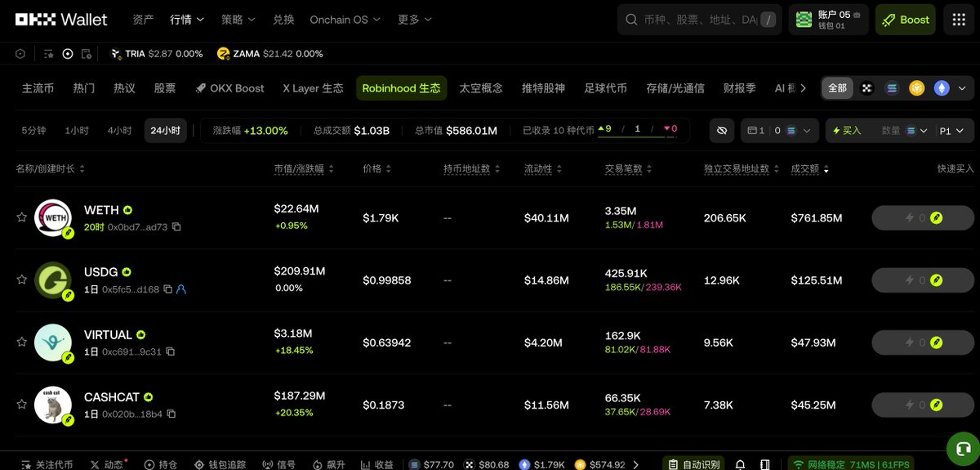The height and width of the screenshot is (470, 980).
Task: Select the 1小时 timeframe
Action: tap(77, 131)
